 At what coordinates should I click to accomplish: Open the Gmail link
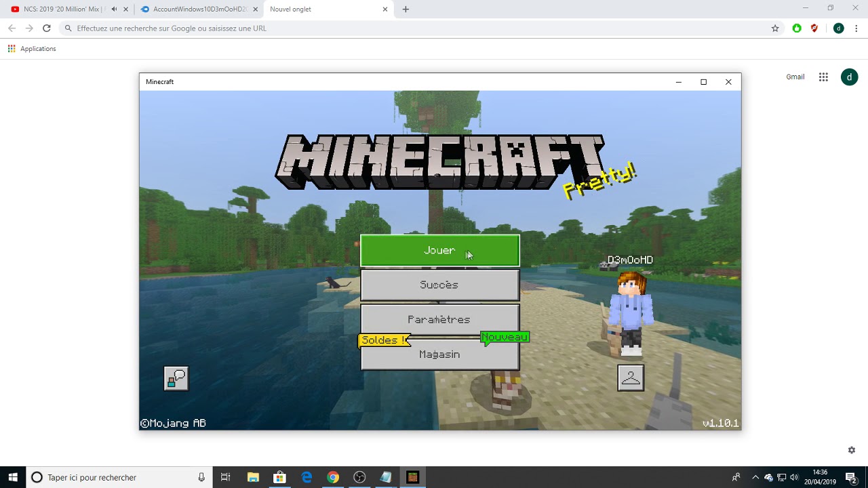point(795,77)
